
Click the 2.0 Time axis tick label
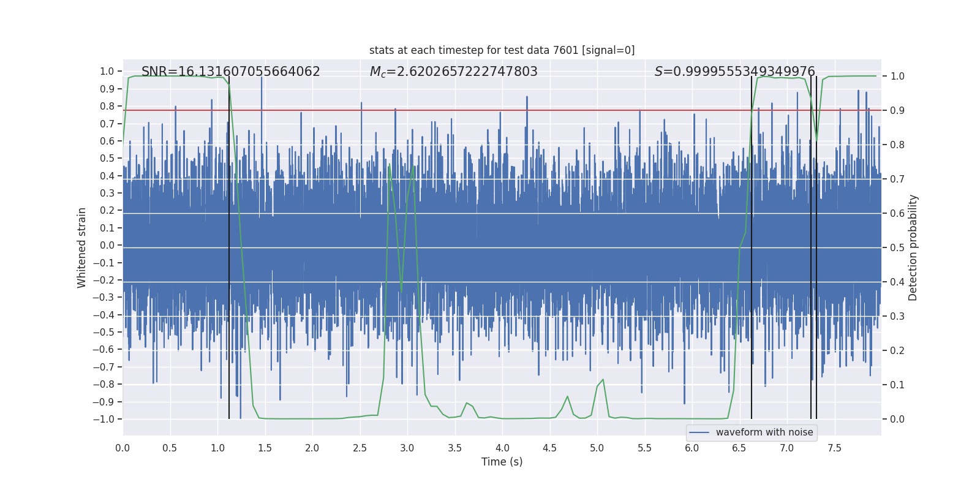pyautogui.click(x=312, y=448)
